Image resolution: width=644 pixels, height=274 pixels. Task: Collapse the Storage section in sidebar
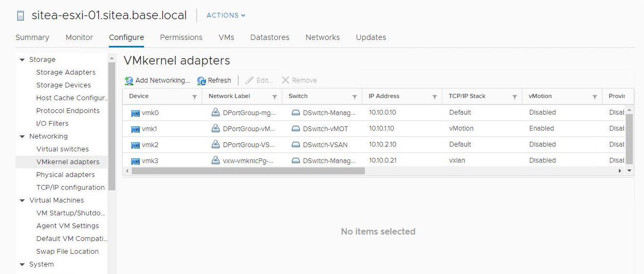22,60
